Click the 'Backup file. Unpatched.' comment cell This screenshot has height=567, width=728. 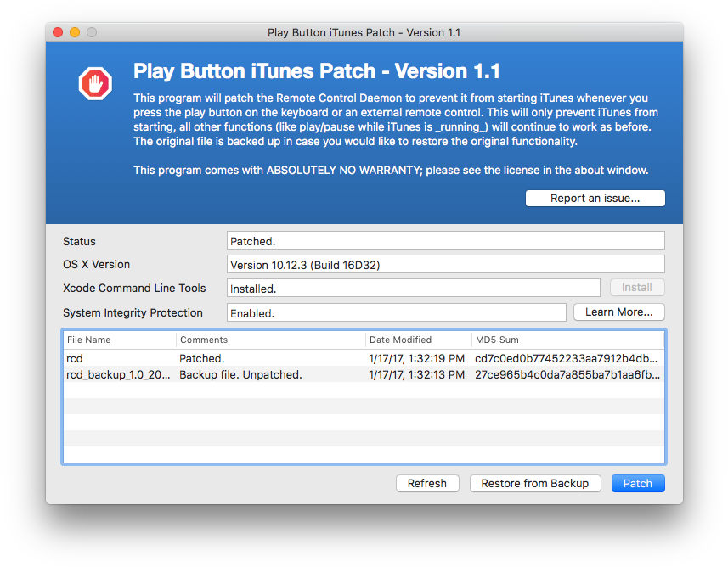[240, 374]
